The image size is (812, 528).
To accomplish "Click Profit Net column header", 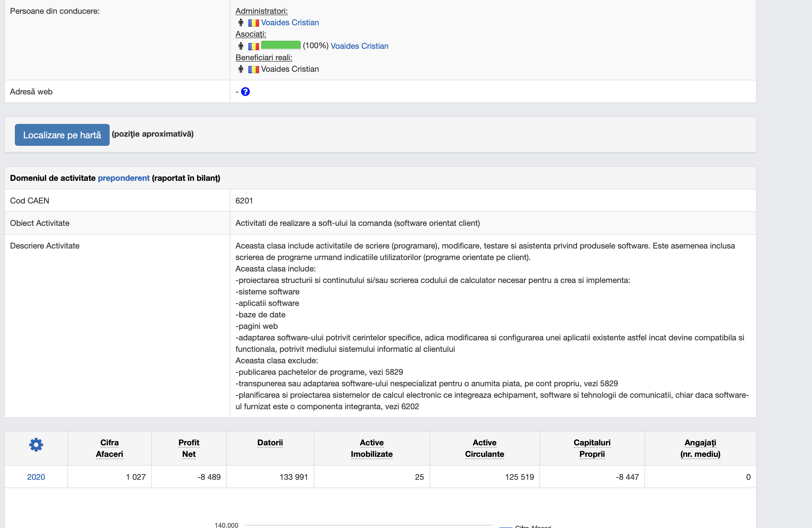I will 189,448.
